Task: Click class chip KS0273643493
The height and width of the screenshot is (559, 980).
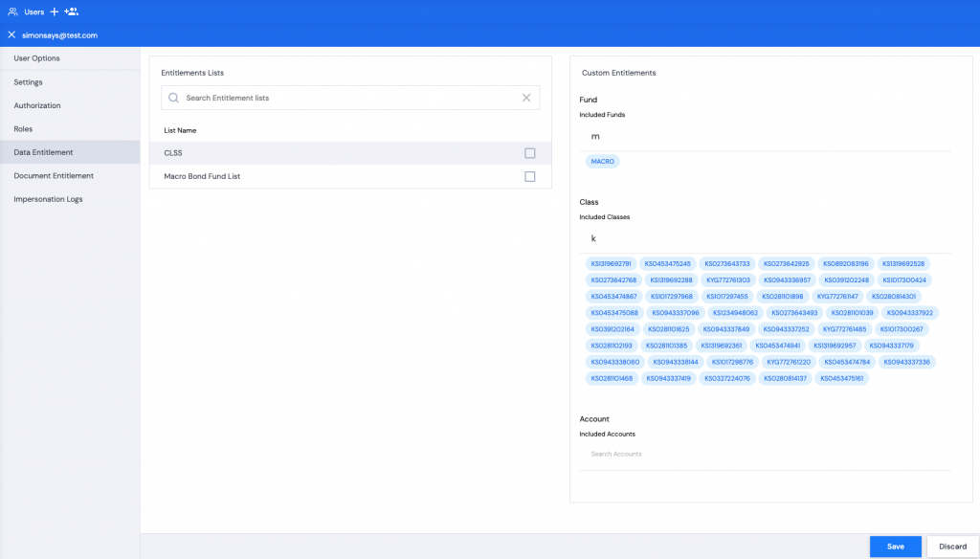Action: (794, 313)
